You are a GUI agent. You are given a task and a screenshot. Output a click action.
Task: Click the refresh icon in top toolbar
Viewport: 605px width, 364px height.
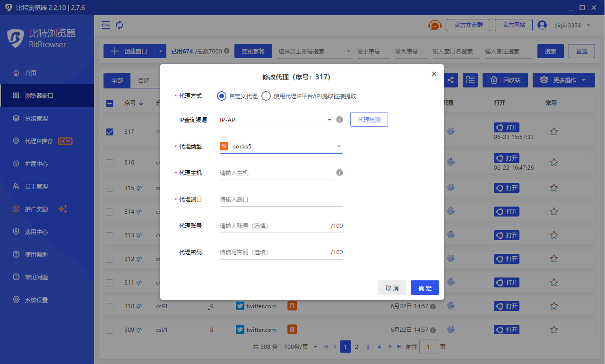point(120,25)
